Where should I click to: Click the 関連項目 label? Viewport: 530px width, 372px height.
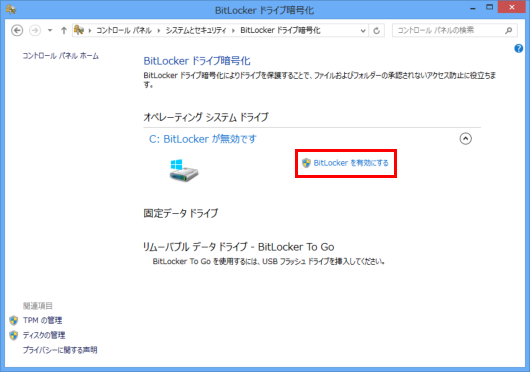click(x=38, y=306)
